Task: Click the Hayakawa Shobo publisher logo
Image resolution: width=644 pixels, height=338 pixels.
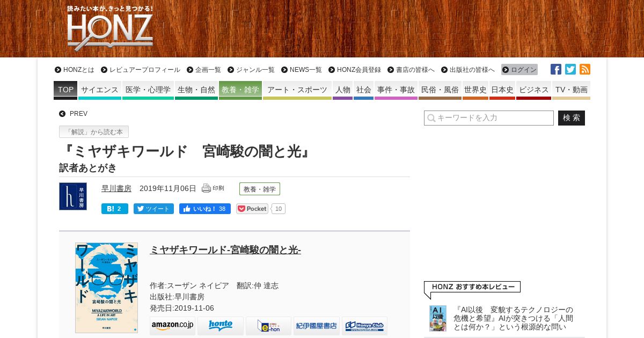Action: (73, 196)
